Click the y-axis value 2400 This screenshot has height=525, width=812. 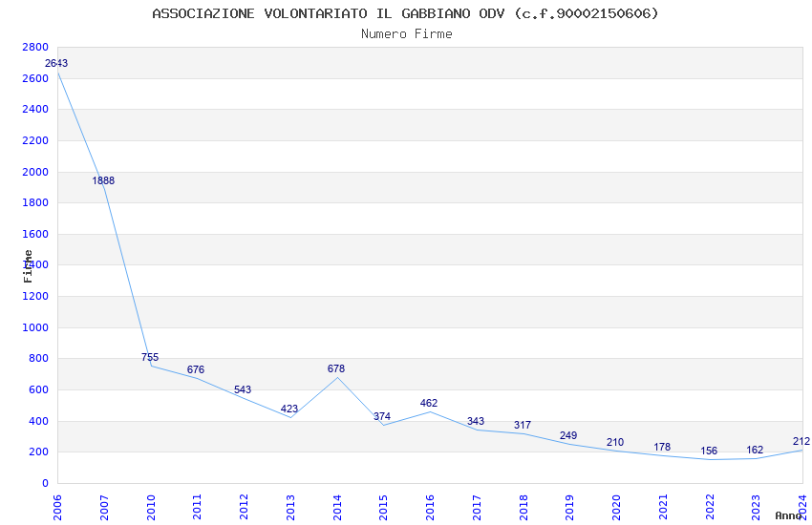(x=35, y=109)
